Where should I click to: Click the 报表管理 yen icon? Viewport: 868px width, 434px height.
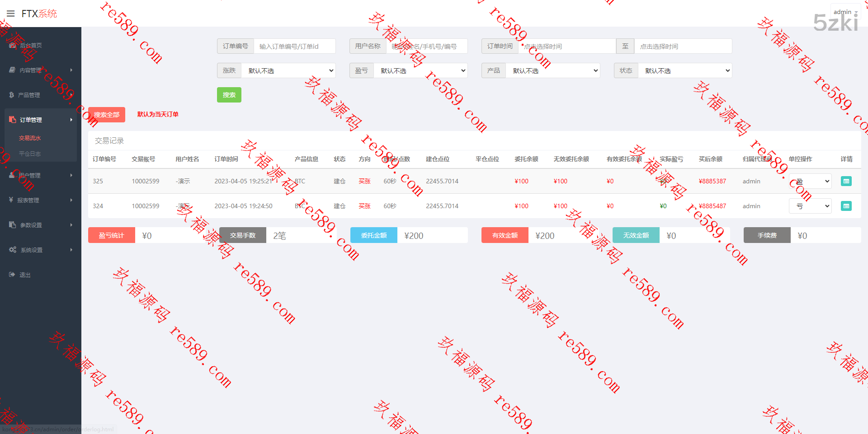(11, 200)
